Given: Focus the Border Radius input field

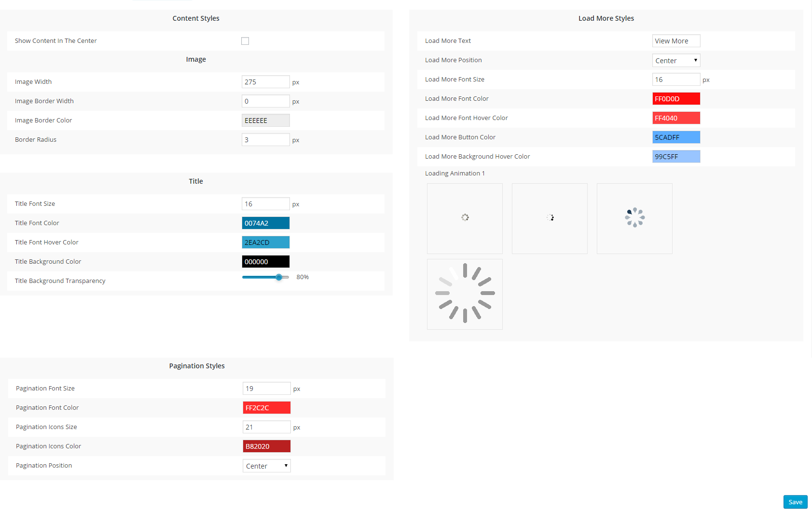Looking at the screenshot, I should 265,140.
